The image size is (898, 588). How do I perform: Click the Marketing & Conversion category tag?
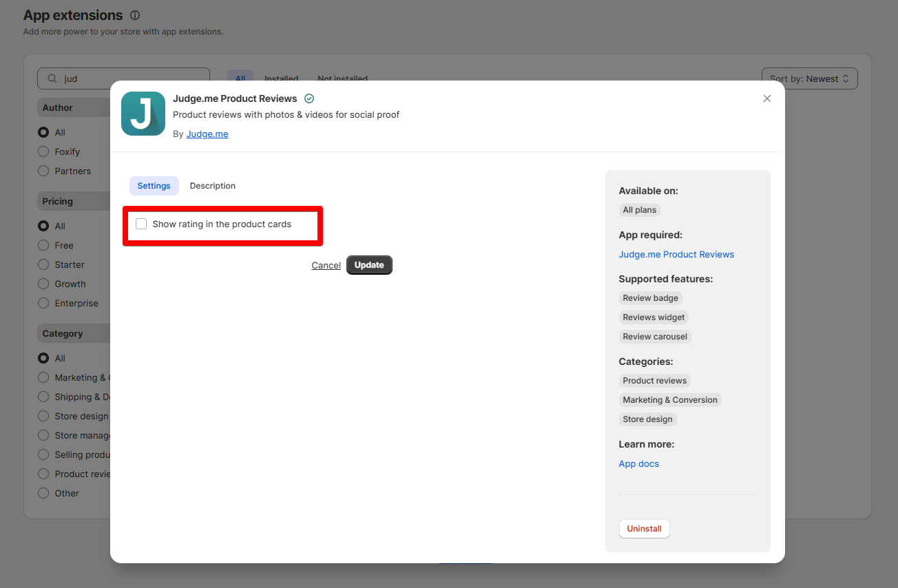670,400
